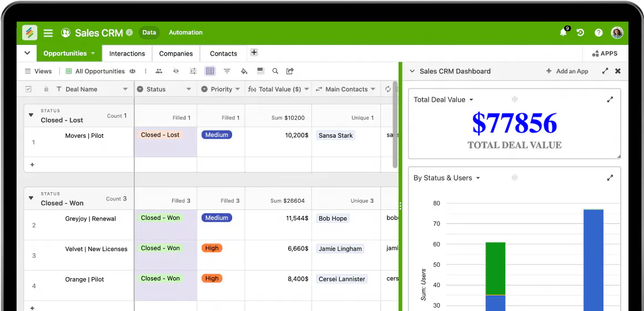Collapse Sales CRM Dashboard chevron
The width and height of the screenshot is (644, 311).
[412, 71]
